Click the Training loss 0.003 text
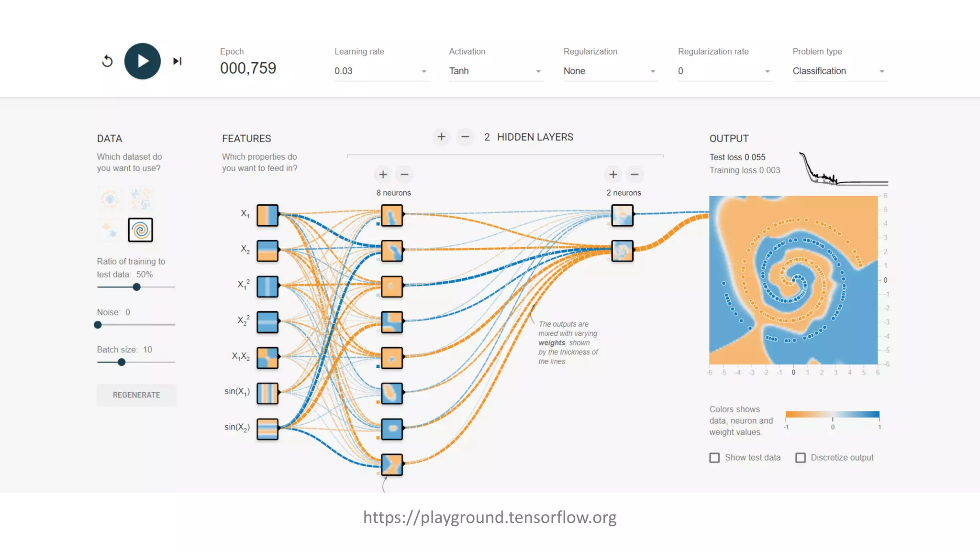Image resolution: width=980 pixels, height=551 pixels. 745,170
